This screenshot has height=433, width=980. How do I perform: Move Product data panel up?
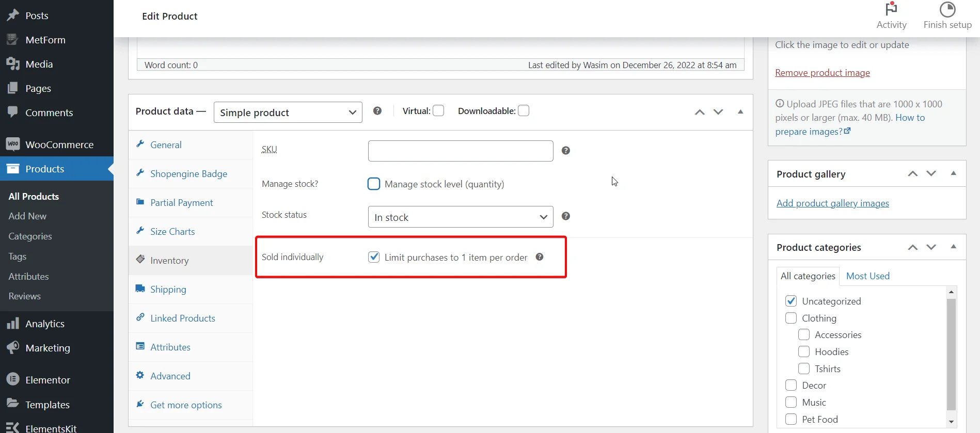tap(700, 112)
